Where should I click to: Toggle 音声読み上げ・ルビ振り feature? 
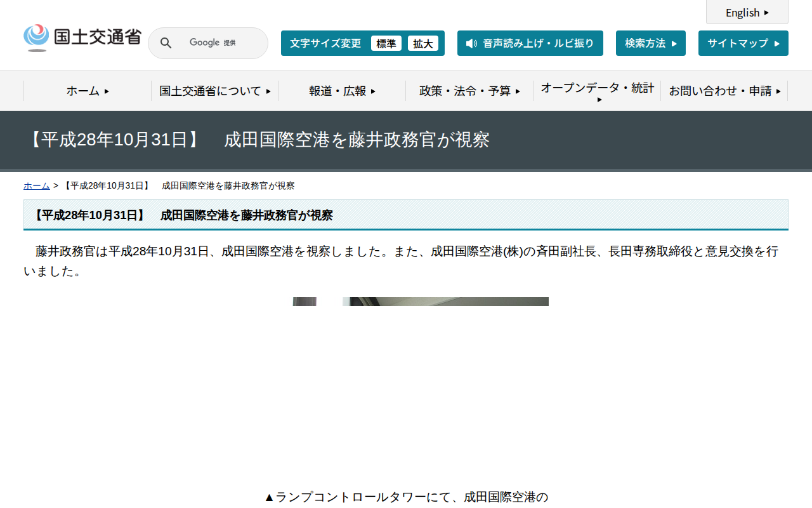530,43
